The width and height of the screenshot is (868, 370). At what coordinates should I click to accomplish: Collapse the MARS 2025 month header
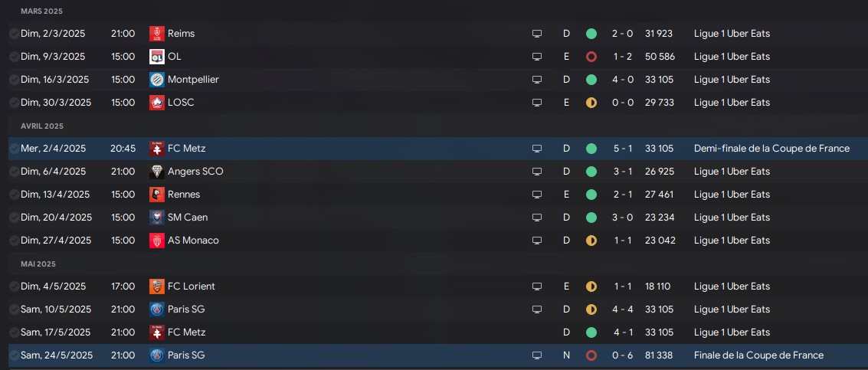click(x=41, y=11)
